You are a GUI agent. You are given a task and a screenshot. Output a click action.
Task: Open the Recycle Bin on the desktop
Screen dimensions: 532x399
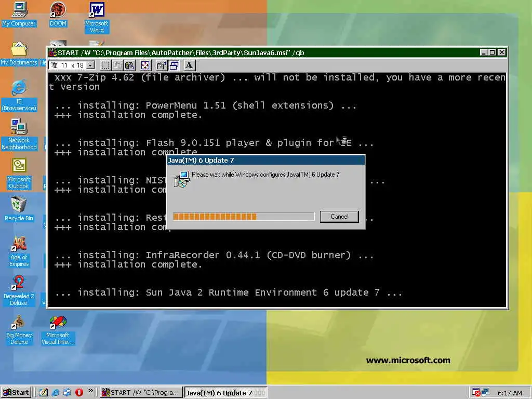pos(19,209)
